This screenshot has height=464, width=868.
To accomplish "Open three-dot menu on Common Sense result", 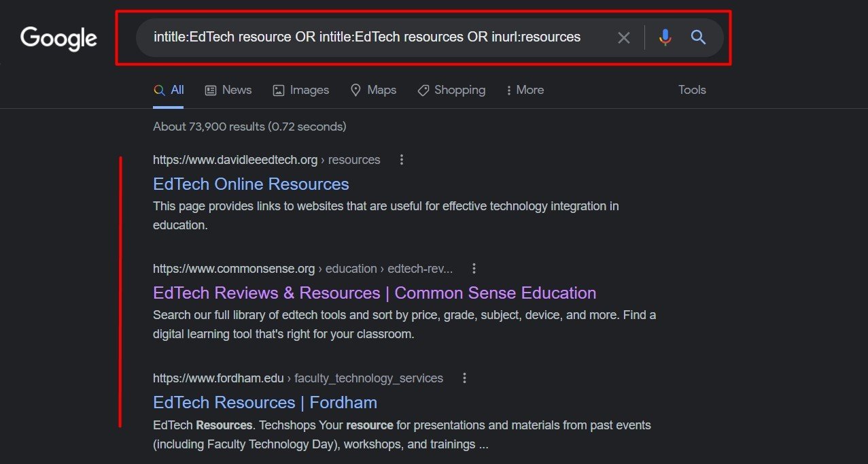I will point(474,268).
